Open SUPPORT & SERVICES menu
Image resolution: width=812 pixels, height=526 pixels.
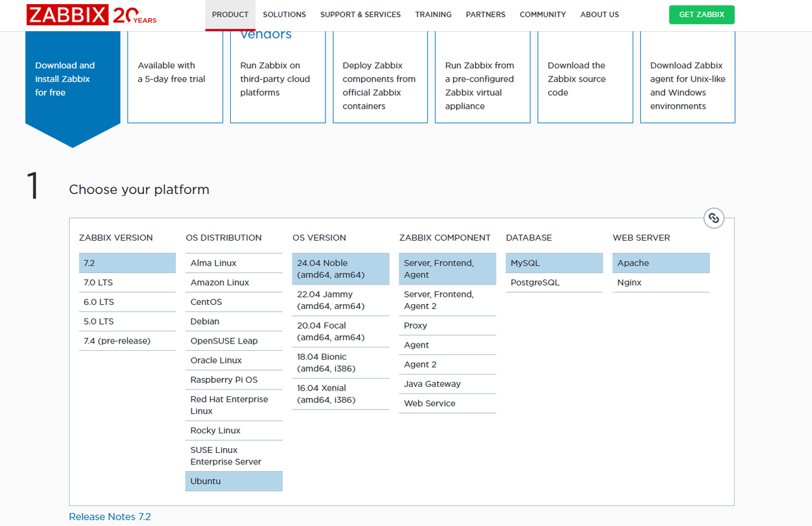tap(361, 14)
